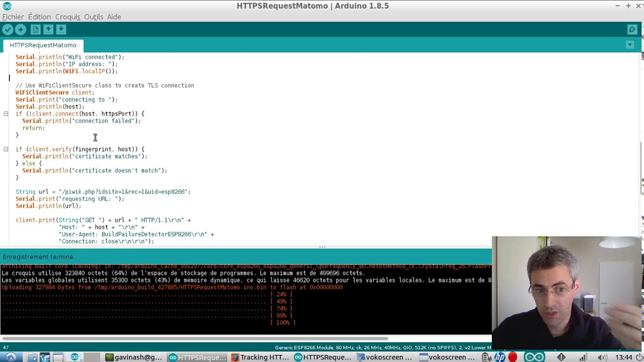Image resolution: width=644 pixels, height=362 pixels.
Task: Switch to second vokoscreen taskbar window
Action: pyautogui.click(x=447, y=357)
